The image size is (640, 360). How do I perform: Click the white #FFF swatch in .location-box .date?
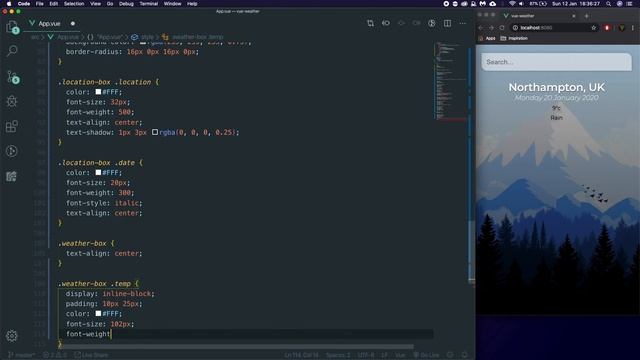click(x=98, y=173)
